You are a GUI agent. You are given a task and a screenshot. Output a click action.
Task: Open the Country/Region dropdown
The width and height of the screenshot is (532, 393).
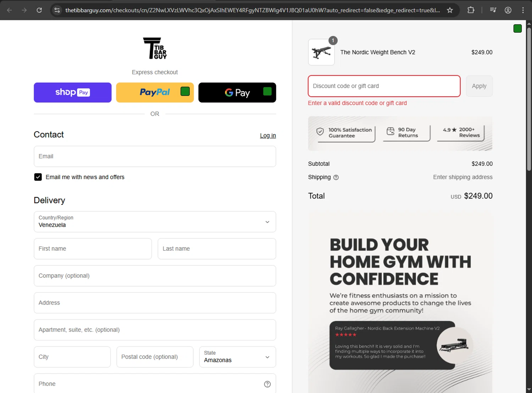[x=155, y=222]
